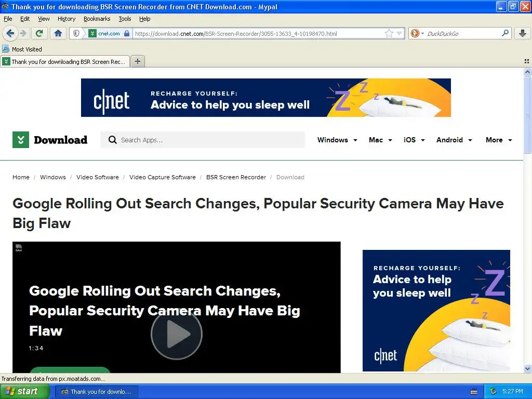532x399 pixels.
Task: Open tracking protection shield icon
Action: point(76,33)
